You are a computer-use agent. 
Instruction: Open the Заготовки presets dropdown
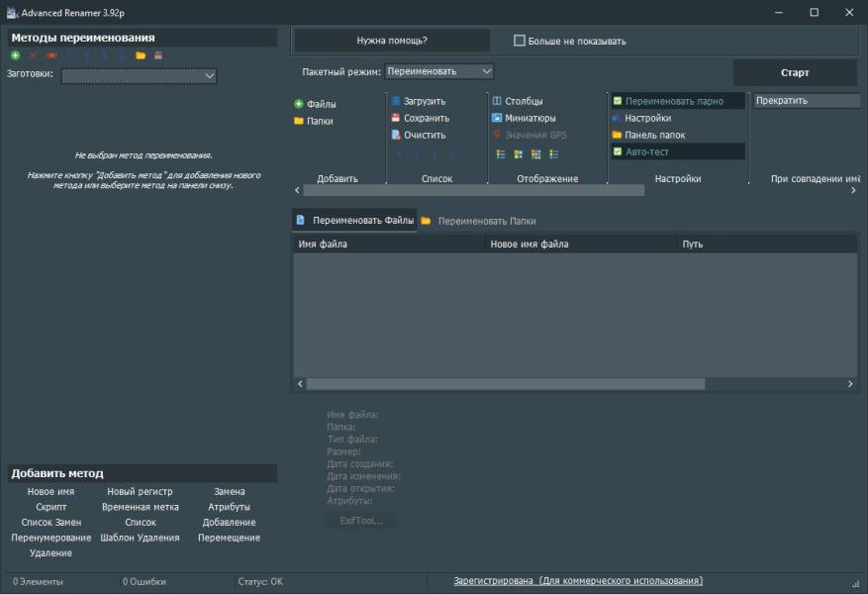[x=139, y=76]
